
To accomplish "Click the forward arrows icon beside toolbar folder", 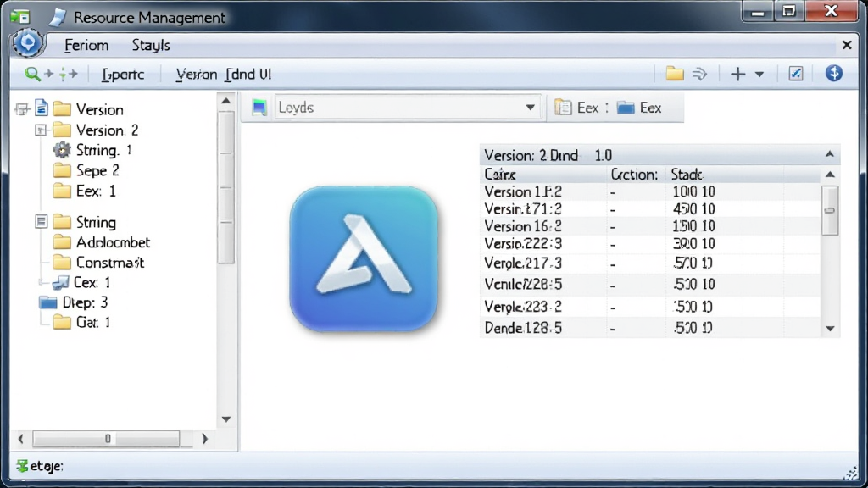I will pyautogui.click(x=699, y=74).
